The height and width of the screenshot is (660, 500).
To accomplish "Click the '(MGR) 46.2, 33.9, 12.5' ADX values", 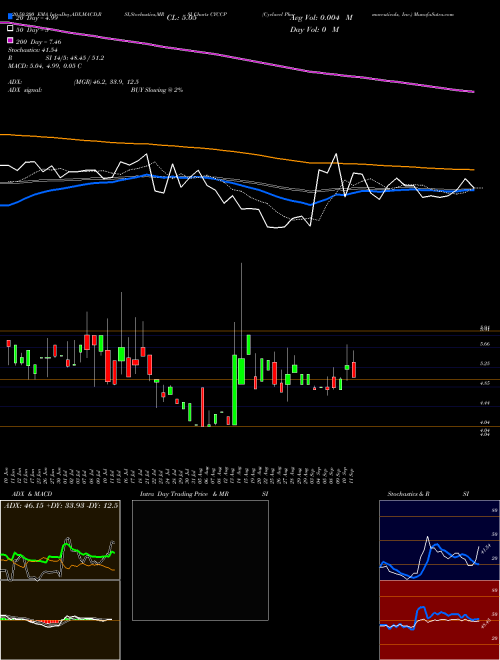I will tap(106, 82).
